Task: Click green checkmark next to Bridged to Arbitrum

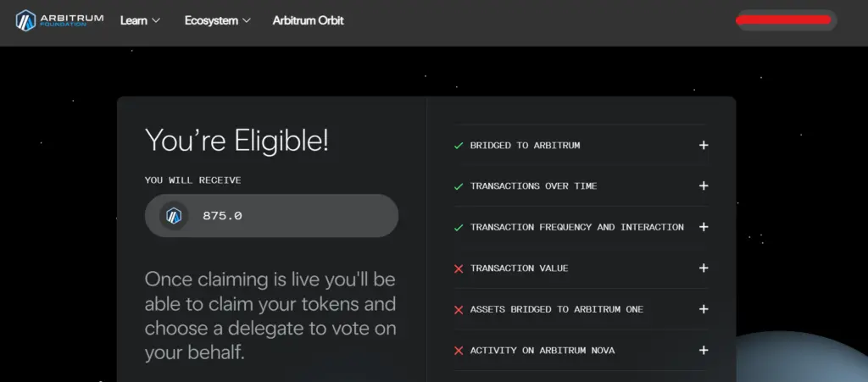Action: coord(459,146)
